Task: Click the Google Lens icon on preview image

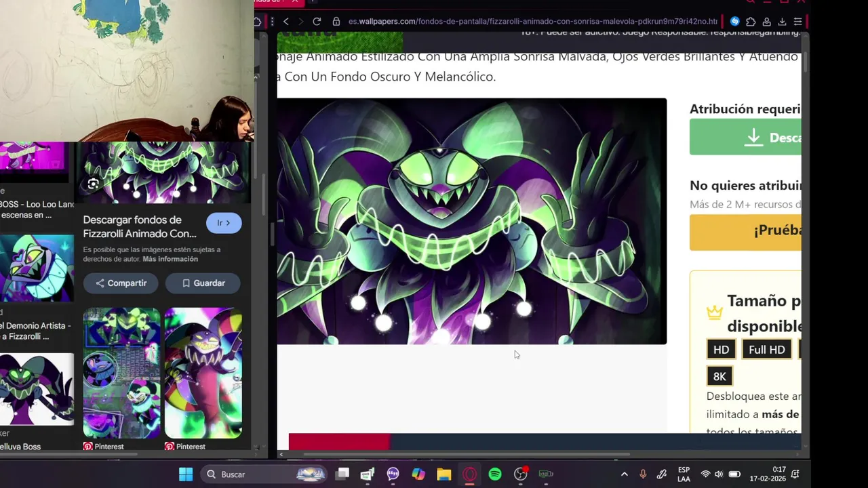Action: point(94,184)
